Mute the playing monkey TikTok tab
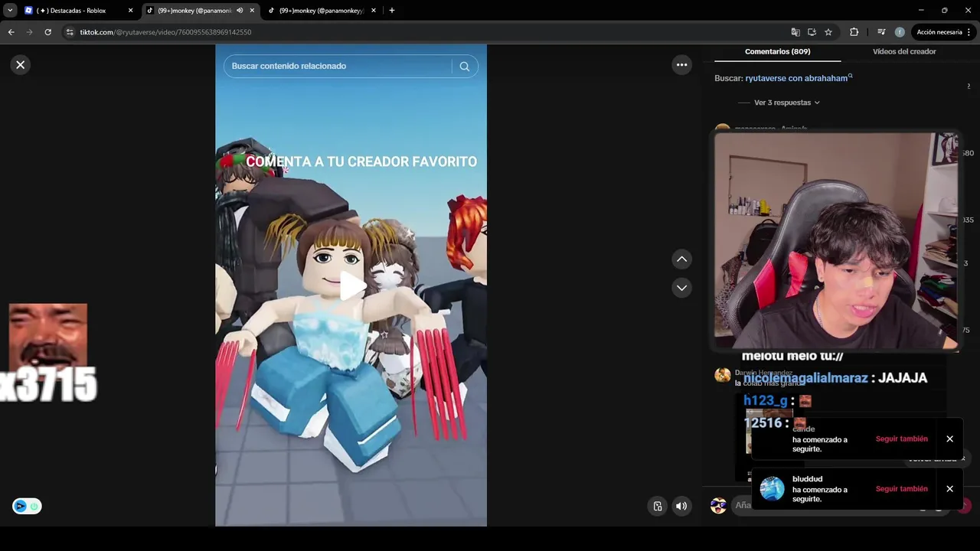980x551 pixels. (240, 11)
